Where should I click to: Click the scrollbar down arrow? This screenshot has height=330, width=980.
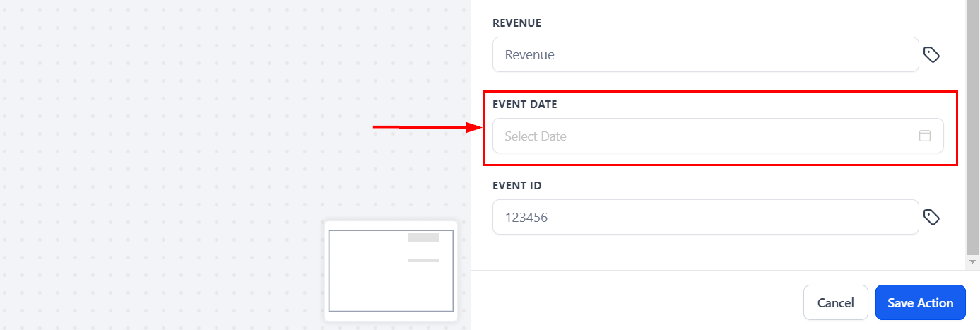point(973,261)
